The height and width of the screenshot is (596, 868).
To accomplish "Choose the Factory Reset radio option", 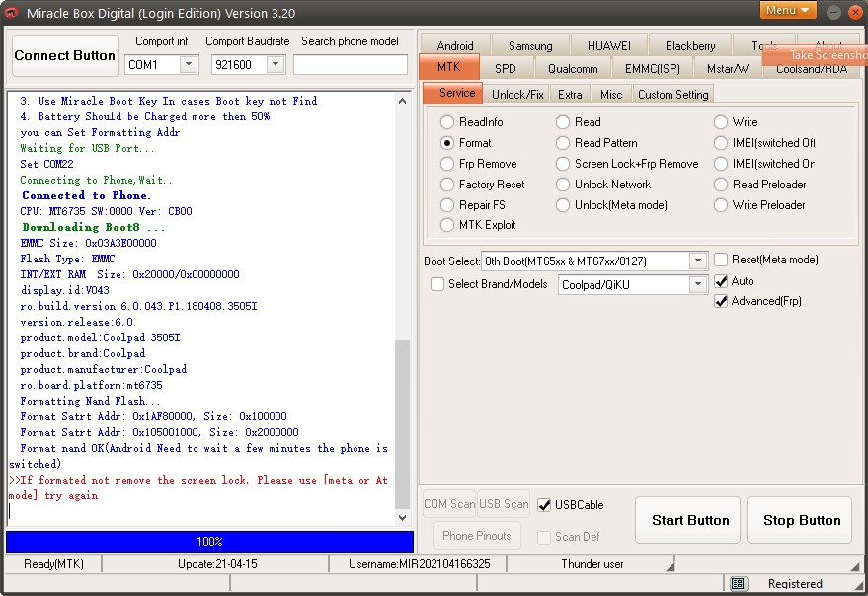I will (x=447, y=185).
